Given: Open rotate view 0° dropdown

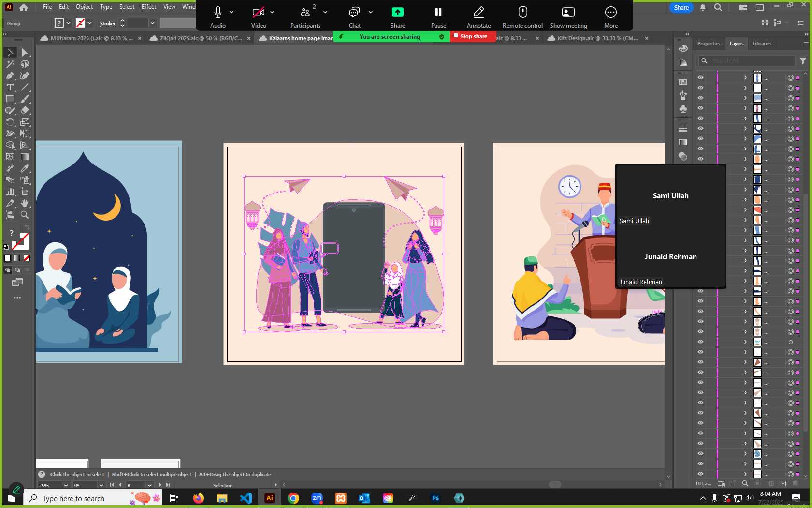Looking at the screenshot, I should pyautogui.click(x=101, y=485).
